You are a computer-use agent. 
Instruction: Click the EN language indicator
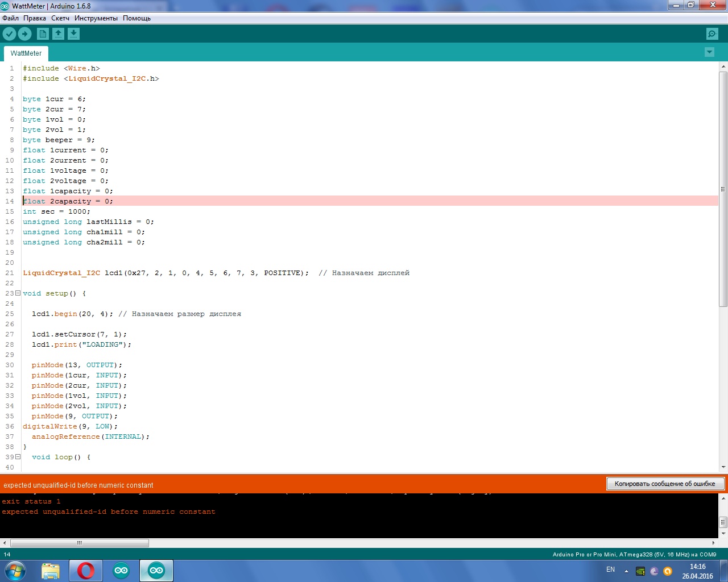tap(610, 569)
